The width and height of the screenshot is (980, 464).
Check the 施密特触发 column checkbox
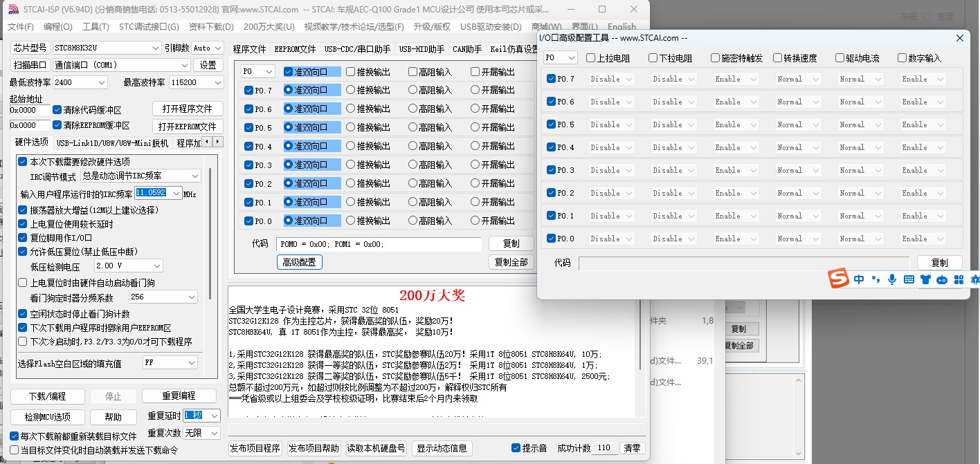click(x=716, y=58)
